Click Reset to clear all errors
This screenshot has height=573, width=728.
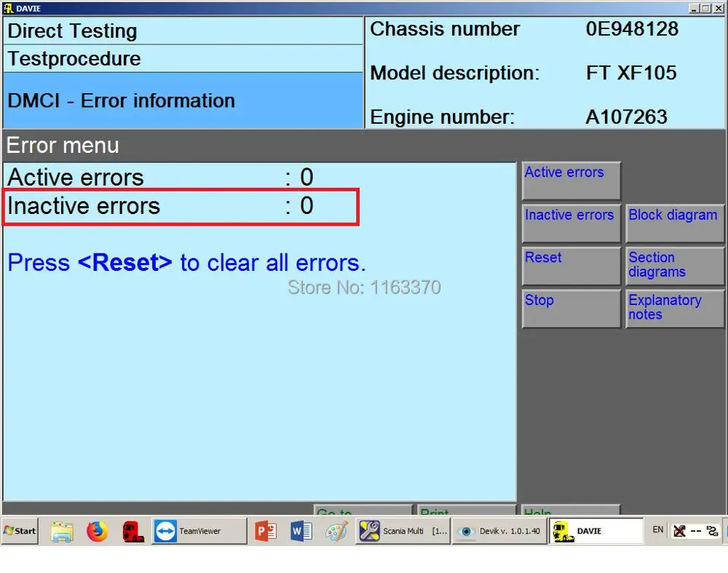coord(571,266)
